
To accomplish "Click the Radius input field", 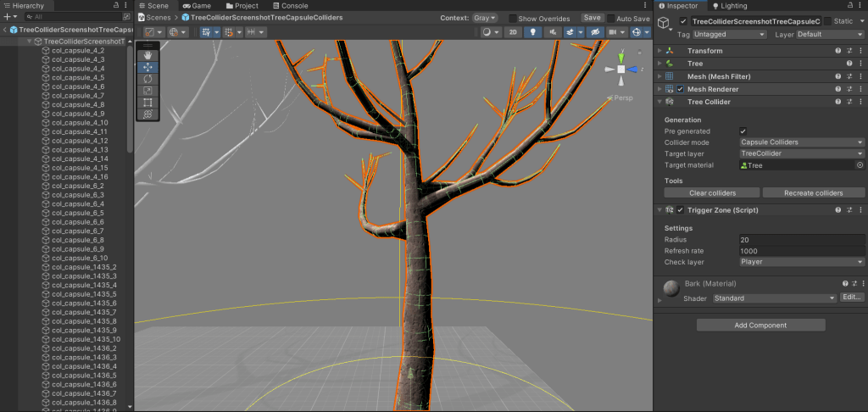I will point(801,240).
